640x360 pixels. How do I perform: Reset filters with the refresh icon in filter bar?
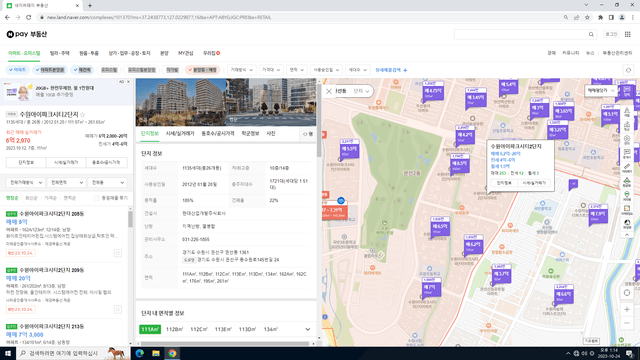coord(628,70)
